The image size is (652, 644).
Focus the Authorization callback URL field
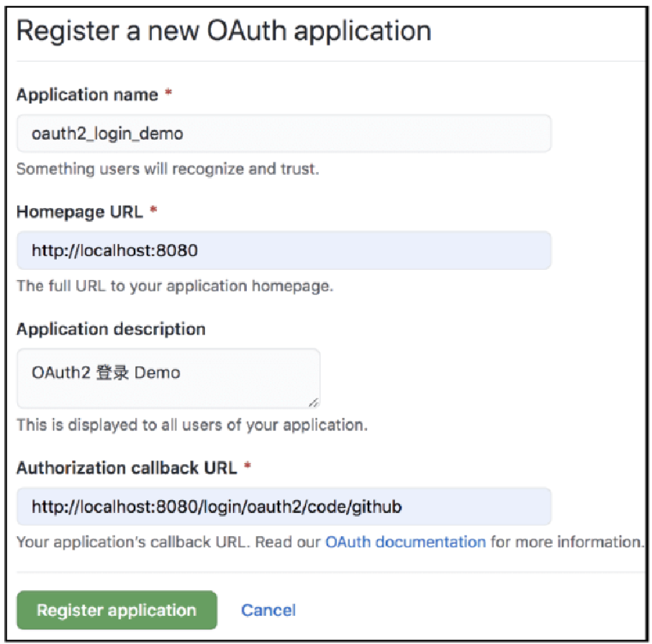[284, 507]
